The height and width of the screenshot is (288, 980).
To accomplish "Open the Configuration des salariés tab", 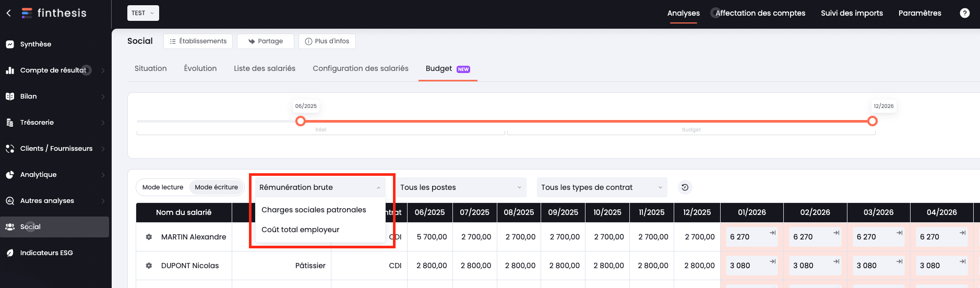I will click(x=361, y=68).
